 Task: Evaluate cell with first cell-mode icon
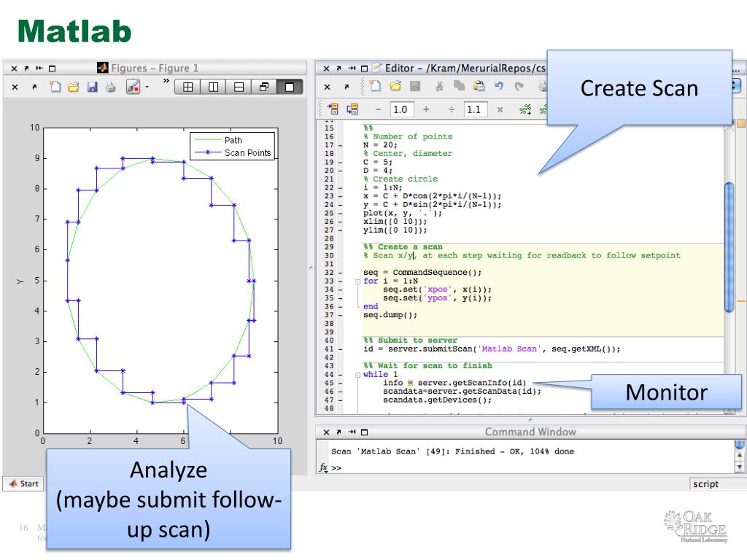333,109
